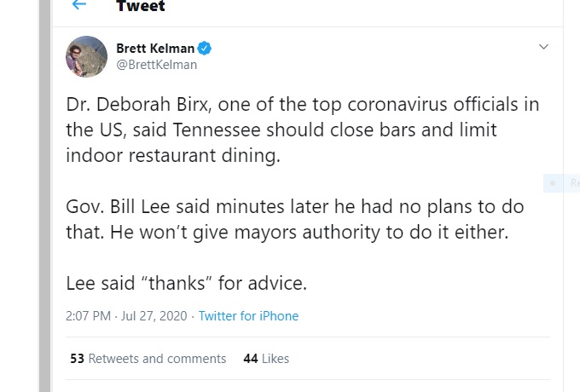Open the Brett Kelman display name
The width and height of the screenshot is (580, 392).
coord(154,48)
